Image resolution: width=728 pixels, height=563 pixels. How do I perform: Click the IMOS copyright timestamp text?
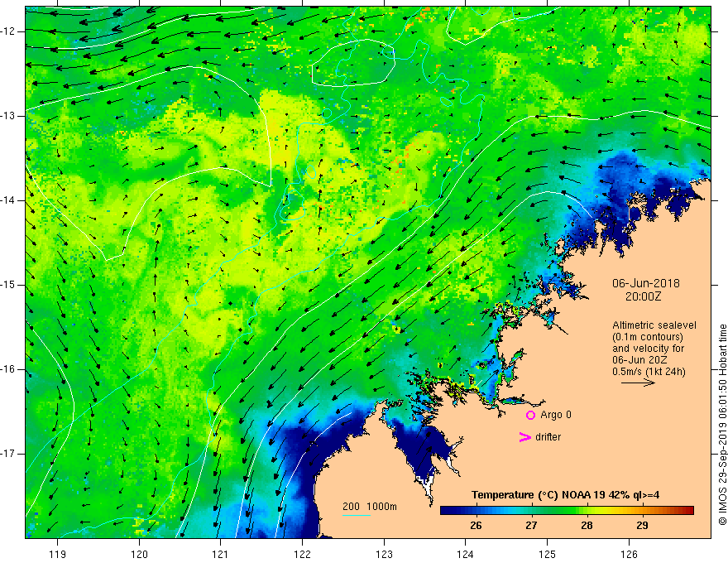coord(722,425)
